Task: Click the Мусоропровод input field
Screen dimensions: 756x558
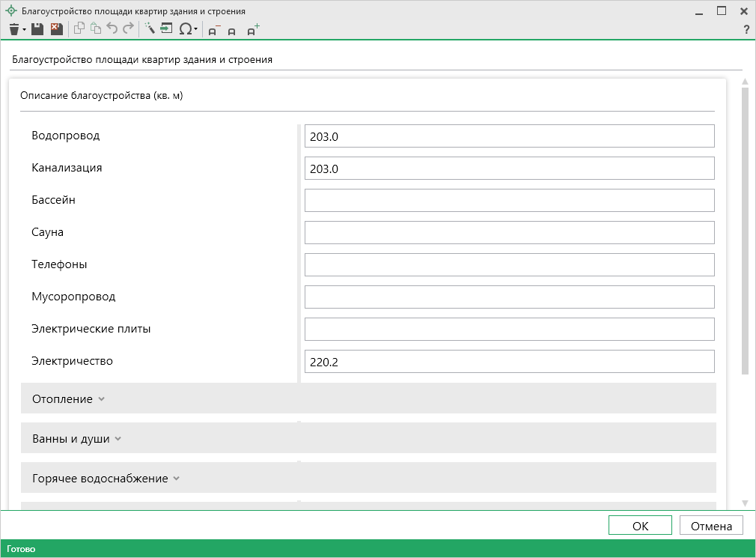Action: click(509, 297)
